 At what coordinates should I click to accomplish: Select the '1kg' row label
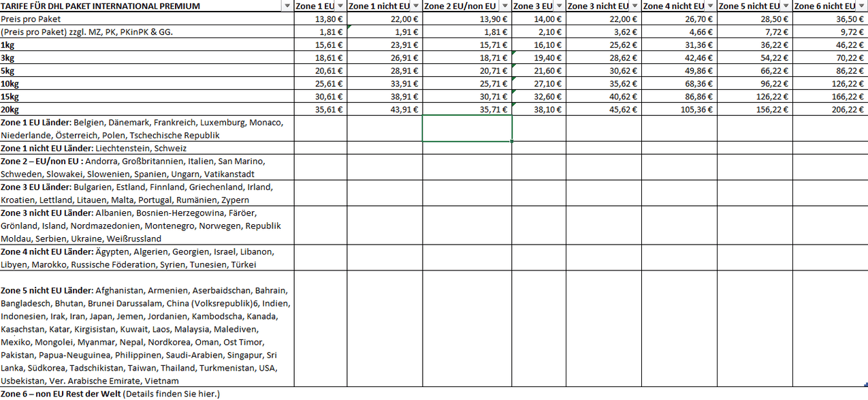pyautogui.click(x=147, y=45)
